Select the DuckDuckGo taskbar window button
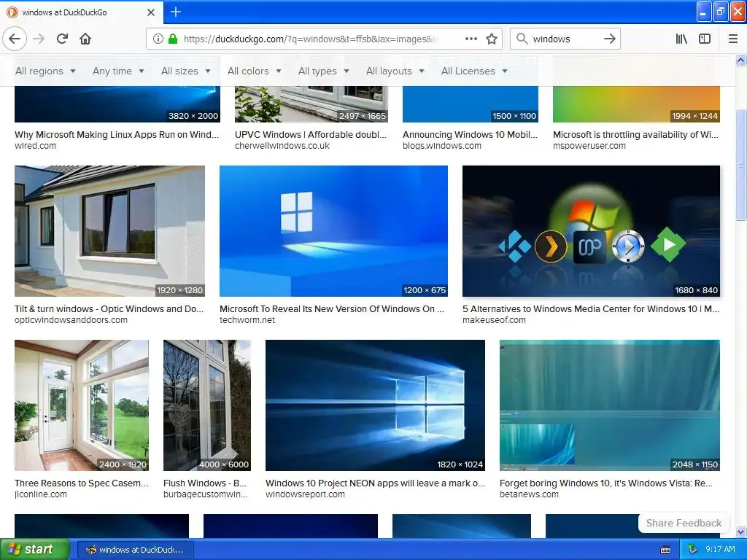Screen dimensions: 747x560 [135, 550]
